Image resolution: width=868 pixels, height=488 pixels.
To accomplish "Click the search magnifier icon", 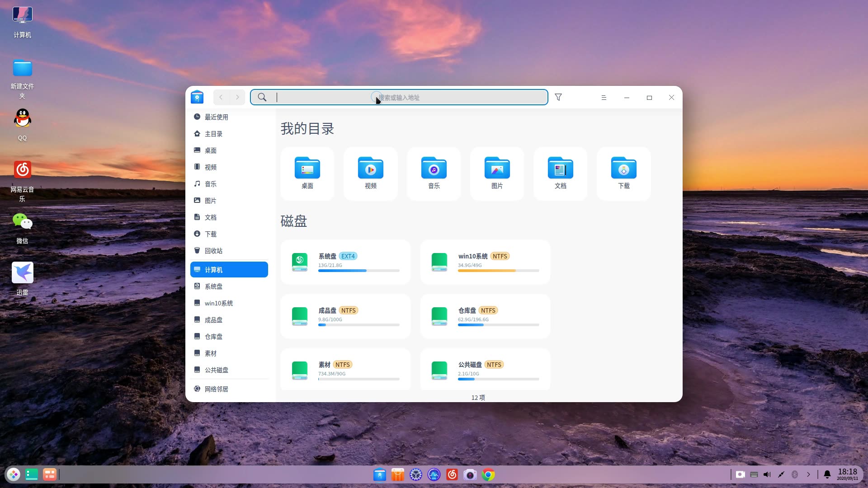I will click(x=262, y=97).
